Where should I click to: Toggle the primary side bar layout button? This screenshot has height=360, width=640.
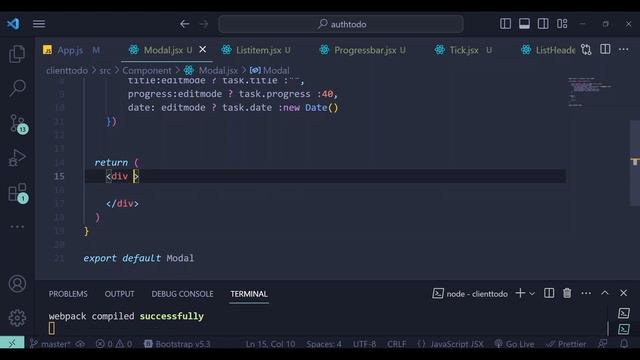505,24
